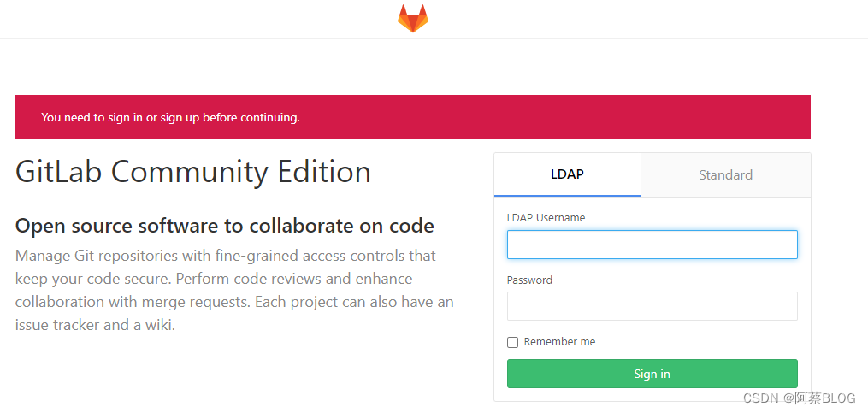Viewport: 868px width, 413px height.
Task: Click the "Manage Git repositories" description line
Action: 226,256
